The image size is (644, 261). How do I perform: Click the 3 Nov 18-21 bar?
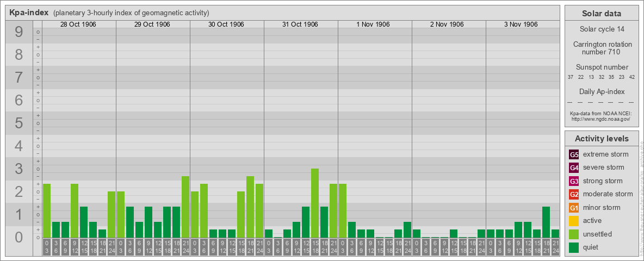[546, 222]
